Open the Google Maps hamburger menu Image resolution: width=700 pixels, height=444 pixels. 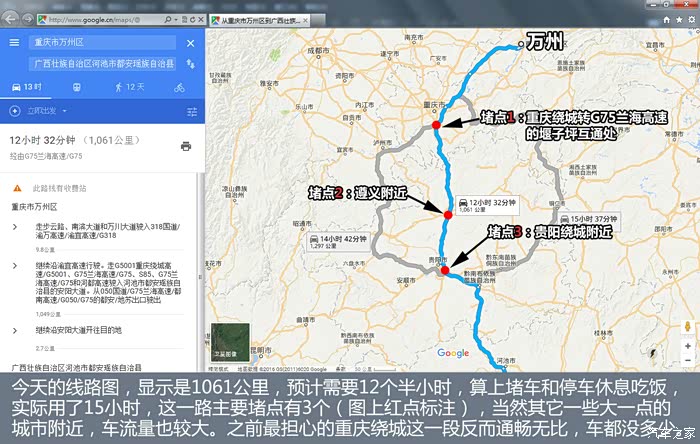[14, 42]
